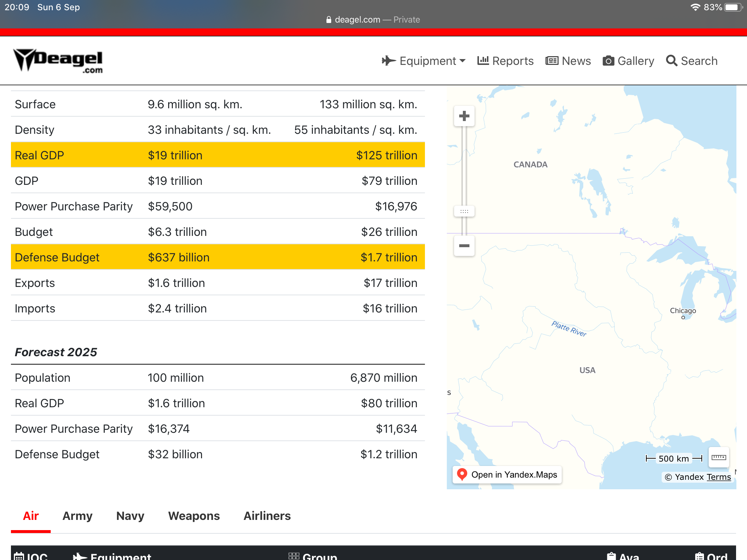Click the time display 20:09
The image size is (747, 560).
(x=17, y=7)
